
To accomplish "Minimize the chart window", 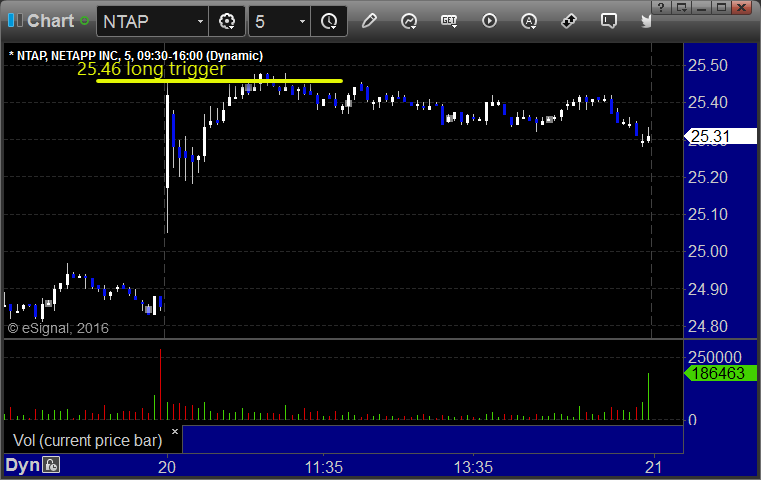I will pyautogui.click(x=701, y=7).
